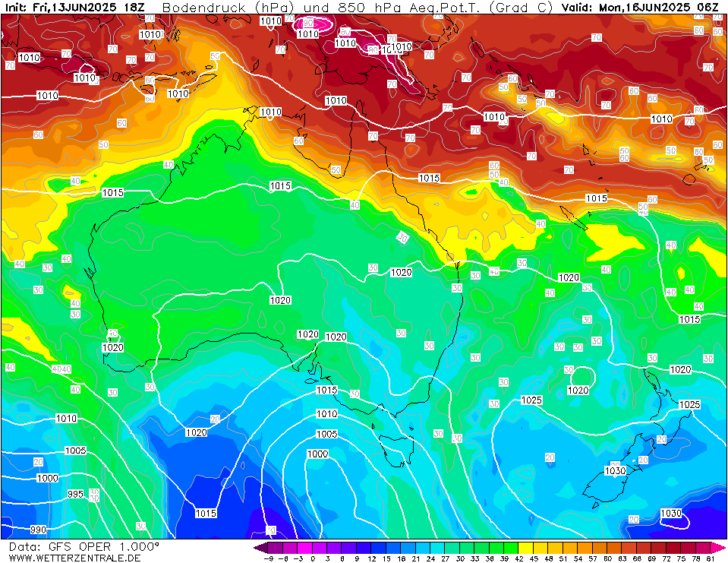This screenshot has width=728, height=563.
Task: Click the '990' isobar label on the map
Action: [38, 530]
